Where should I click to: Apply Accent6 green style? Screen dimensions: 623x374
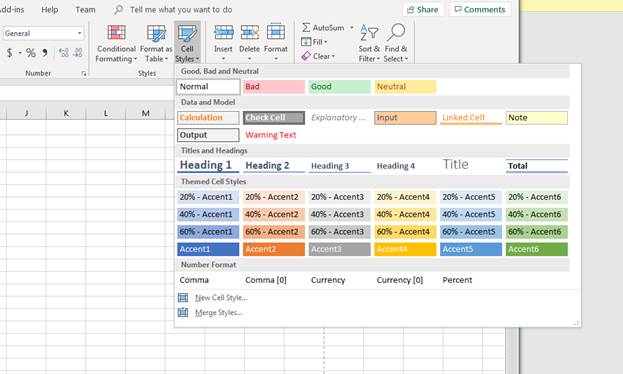click(x=536, y=249)
